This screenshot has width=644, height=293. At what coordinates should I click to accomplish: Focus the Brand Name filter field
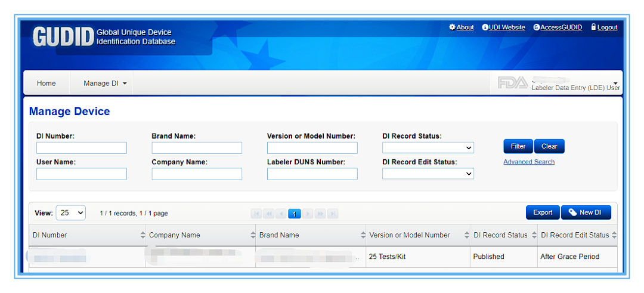click(197, 148)
